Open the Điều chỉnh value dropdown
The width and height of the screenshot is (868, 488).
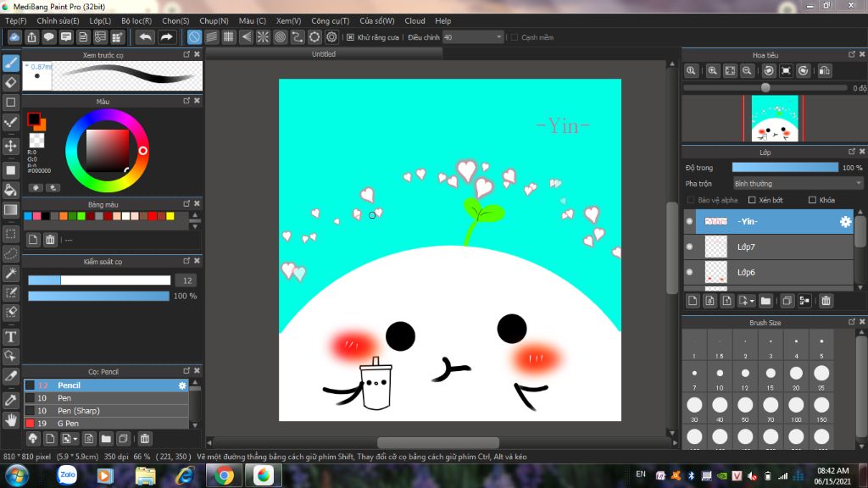[498, 37]
